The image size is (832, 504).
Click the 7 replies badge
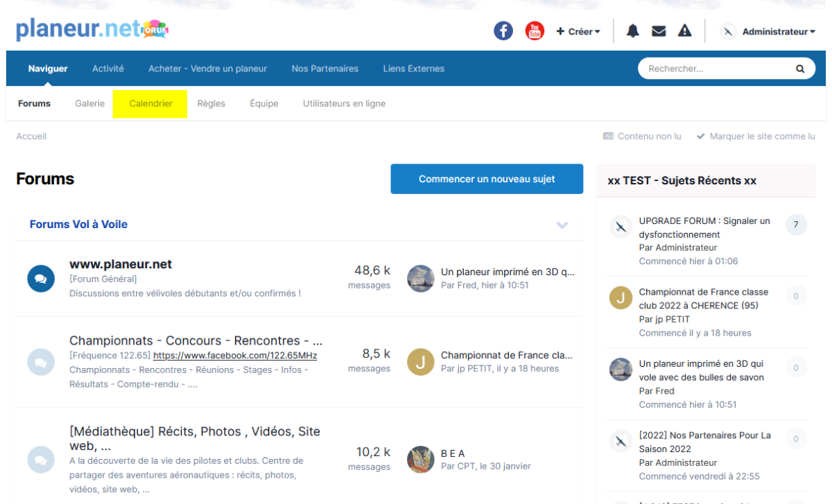tap(796, 225)
